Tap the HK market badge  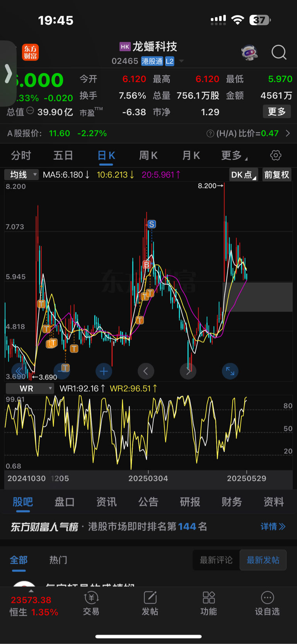coord(125,47)
